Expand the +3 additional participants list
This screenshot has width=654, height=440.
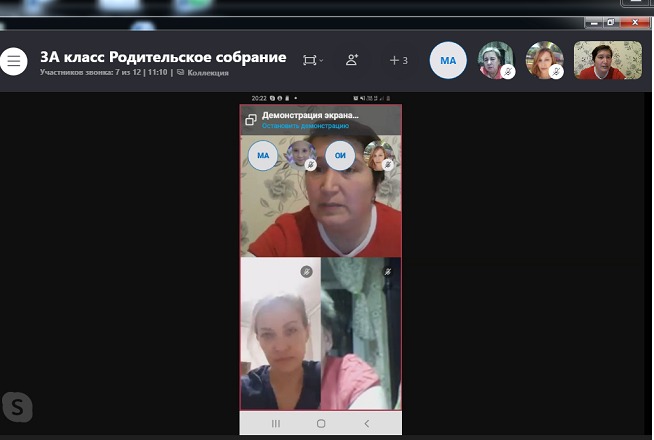pos(398,60)
